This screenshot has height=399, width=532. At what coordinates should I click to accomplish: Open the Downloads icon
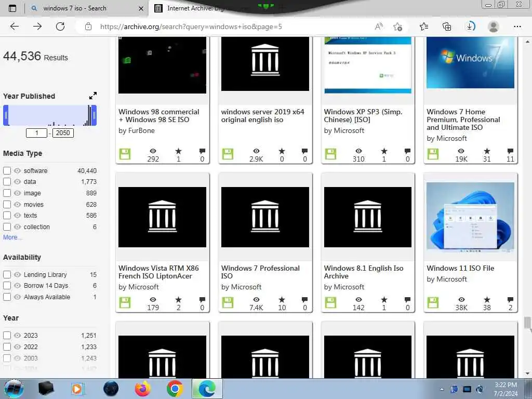point(470,26)
